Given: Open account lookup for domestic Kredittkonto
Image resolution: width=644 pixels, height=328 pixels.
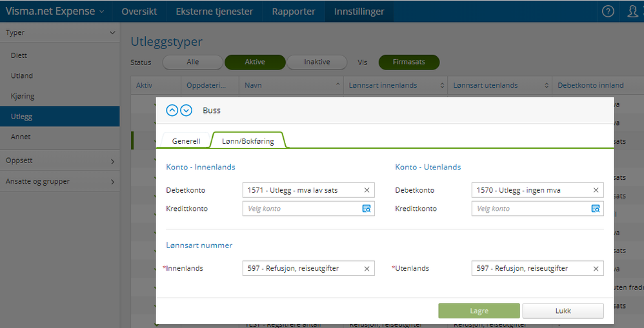Looking at the screenshot, I should tap(367, 209).
